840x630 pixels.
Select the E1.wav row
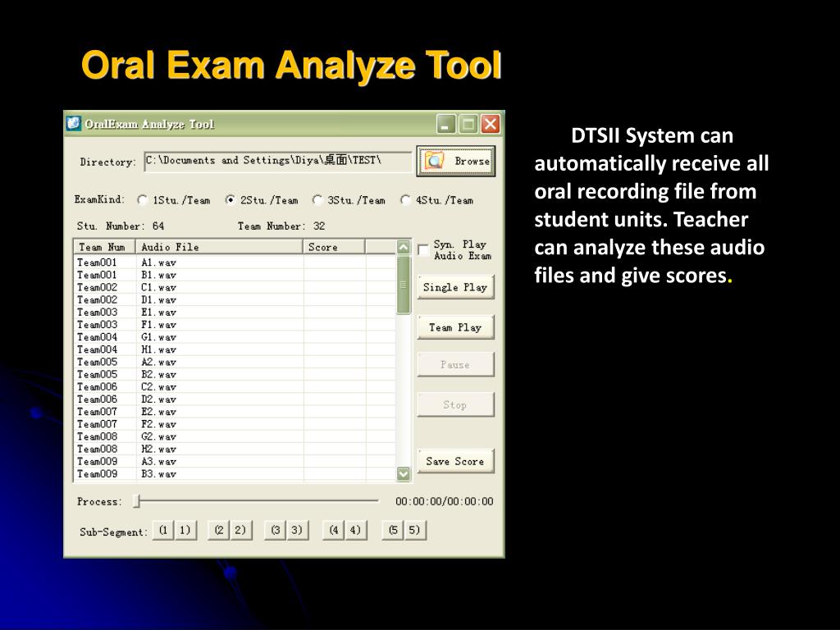[x=235, y=313]
